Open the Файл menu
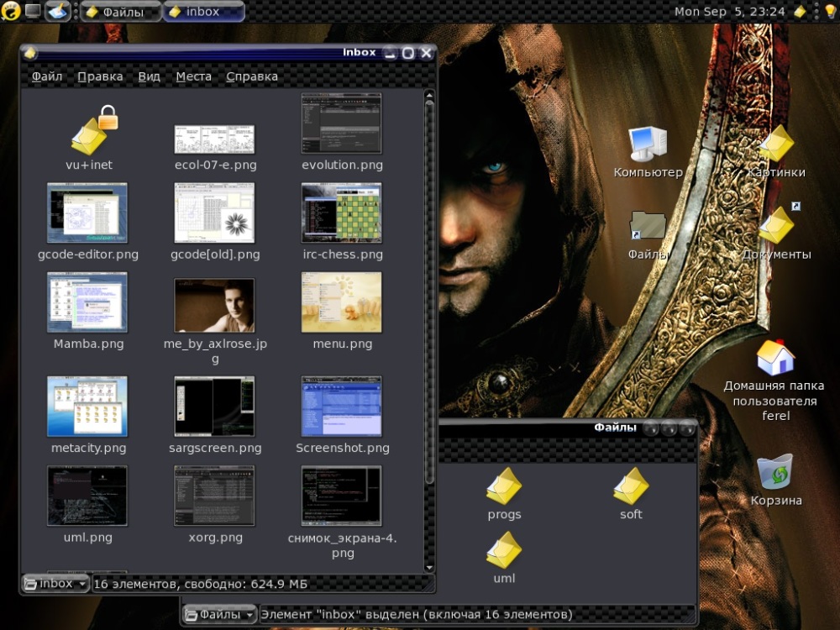Image resolution: width=840 pixels, height=630 pixels. point(46,76)
